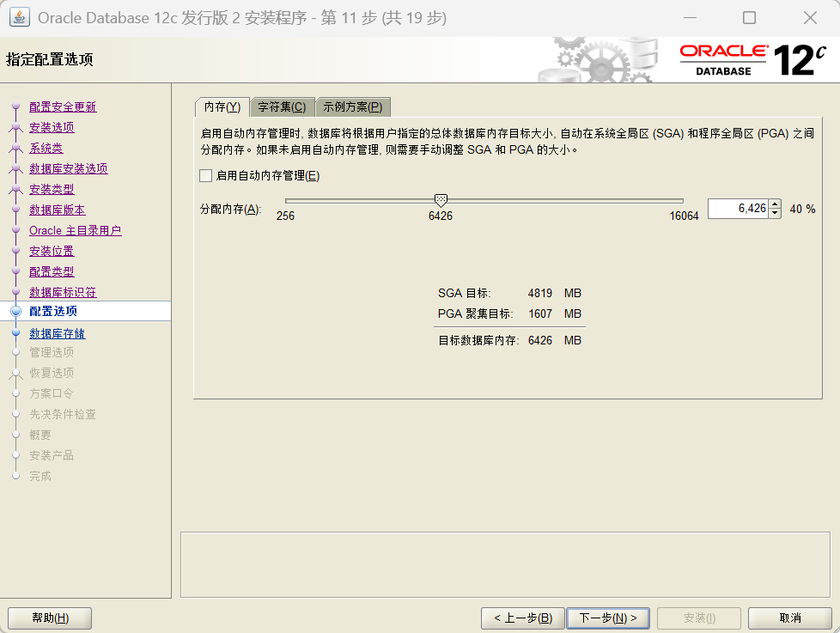The height and width of the screenshot is (633, 840).
Task: Go to 配置类型 step
Action: (52, 271)
